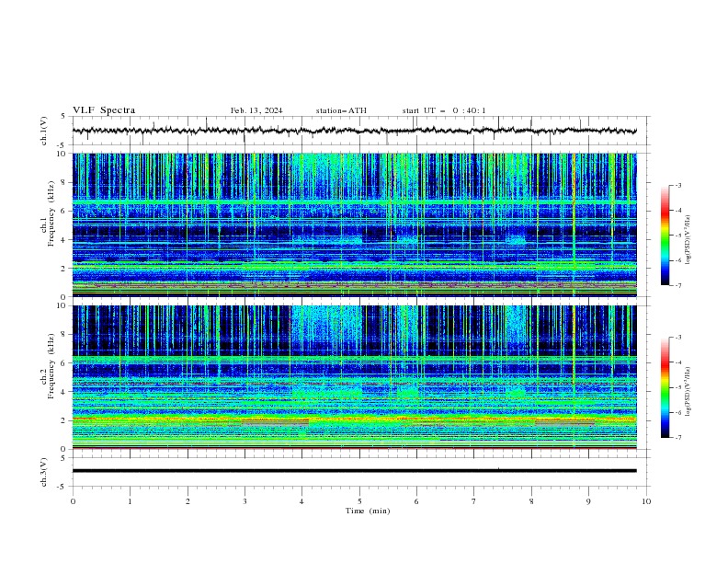Select the date label "Feb. 13, 2024"
The height and width of the screenshot is (563, 728).
256,110
